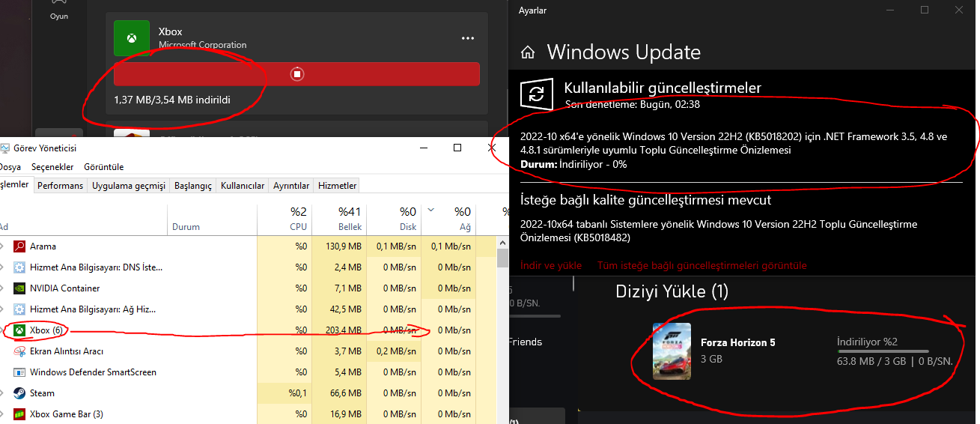980x424 pixels.
Task: Sort processes by the Disk column header
Action: pyautogui.click(x=394, y=219)
